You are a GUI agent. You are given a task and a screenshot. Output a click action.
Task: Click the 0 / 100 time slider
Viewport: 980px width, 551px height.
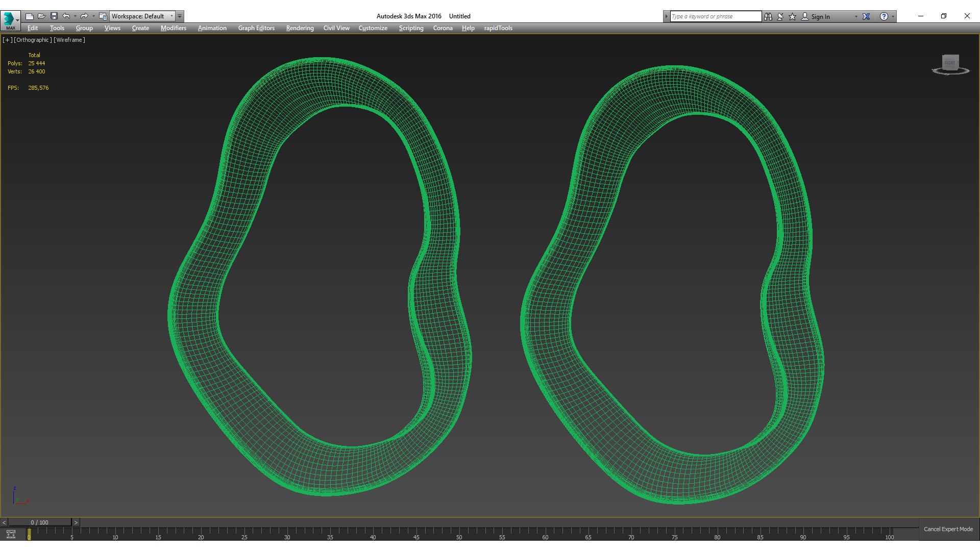[x=39, y=522]
